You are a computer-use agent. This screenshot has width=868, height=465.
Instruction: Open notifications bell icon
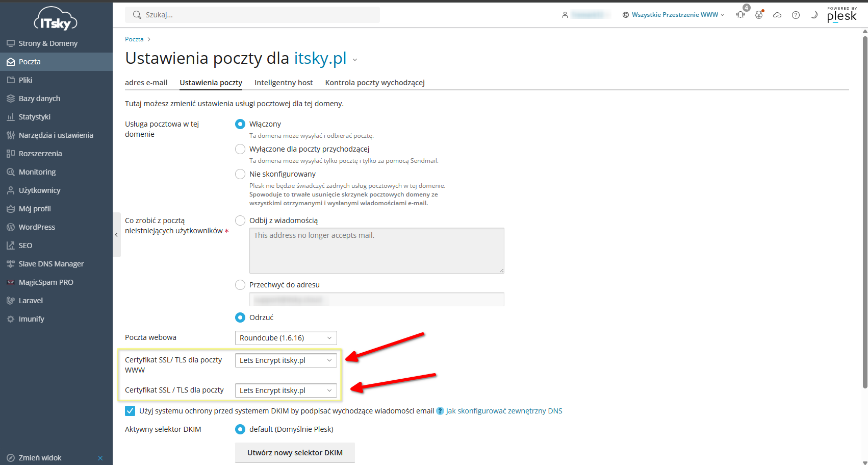point(741,15)
